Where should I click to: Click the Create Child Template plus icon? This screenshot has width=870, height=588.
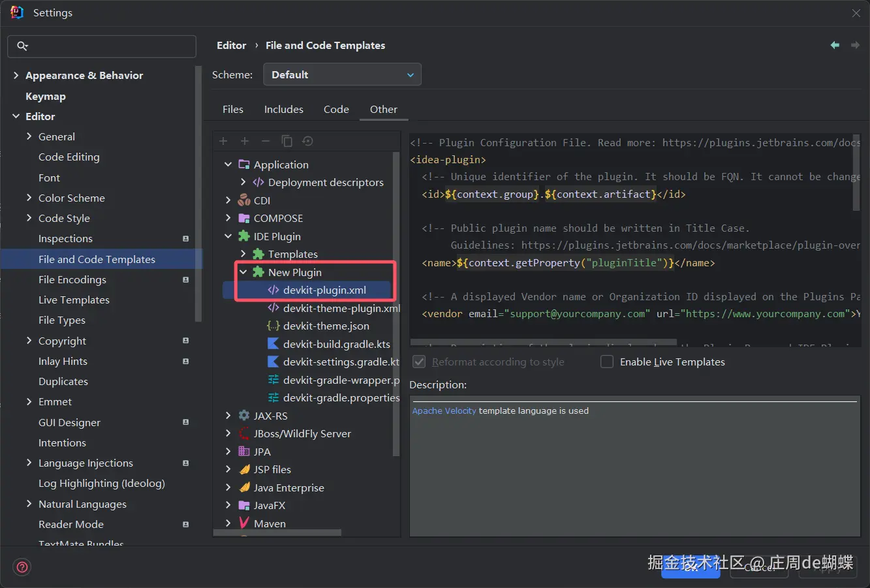(245, 141)
